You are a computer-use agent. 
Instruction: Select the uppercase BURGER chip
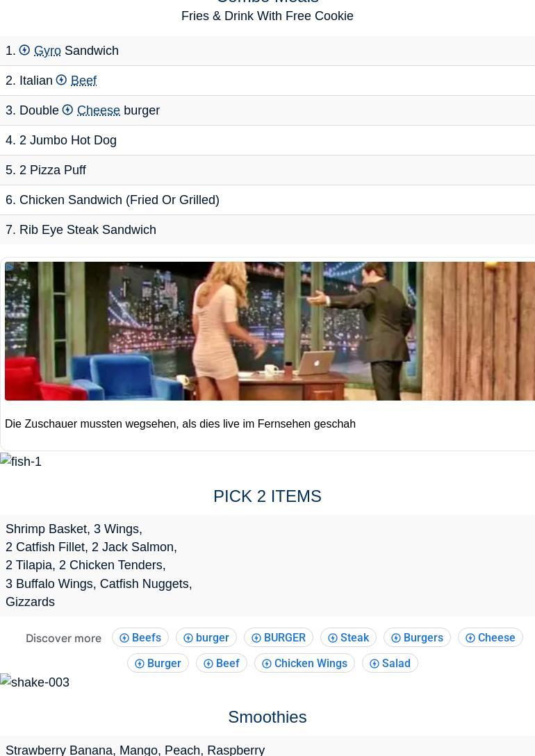click(x=279, y=637)
